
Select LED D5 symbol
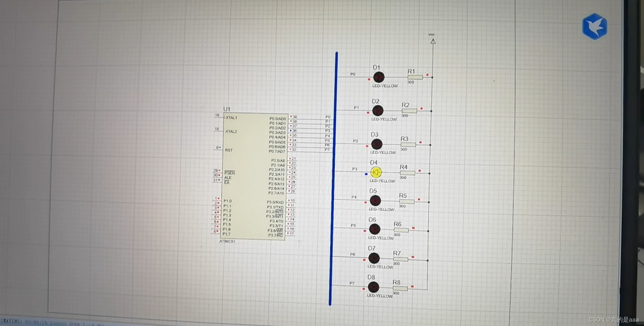coord(375,201)
